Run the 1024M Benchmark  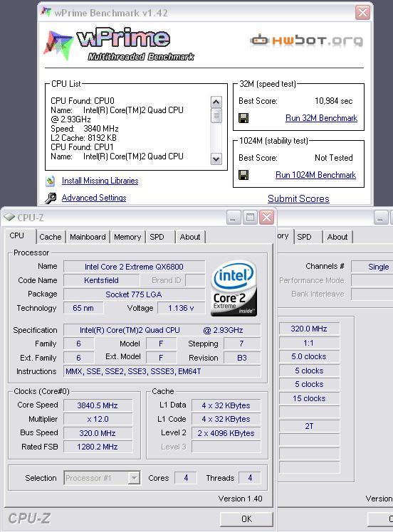(x=315, y=175)
